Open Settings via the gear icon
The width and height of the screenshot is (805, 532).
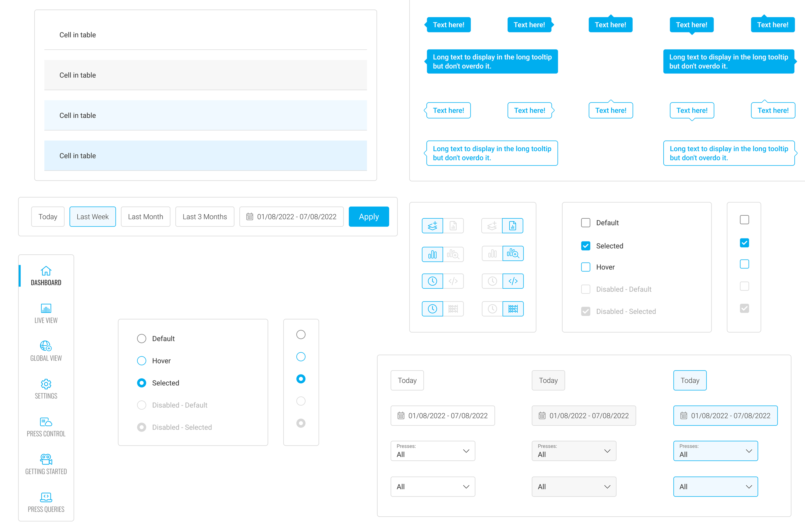point(46,384)
